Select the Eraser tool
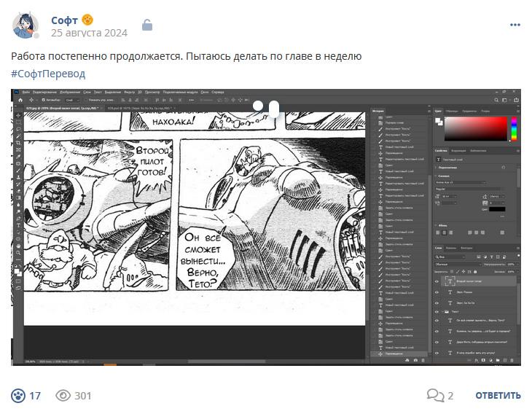Viewport: 532px width, 414px height. 18,191
